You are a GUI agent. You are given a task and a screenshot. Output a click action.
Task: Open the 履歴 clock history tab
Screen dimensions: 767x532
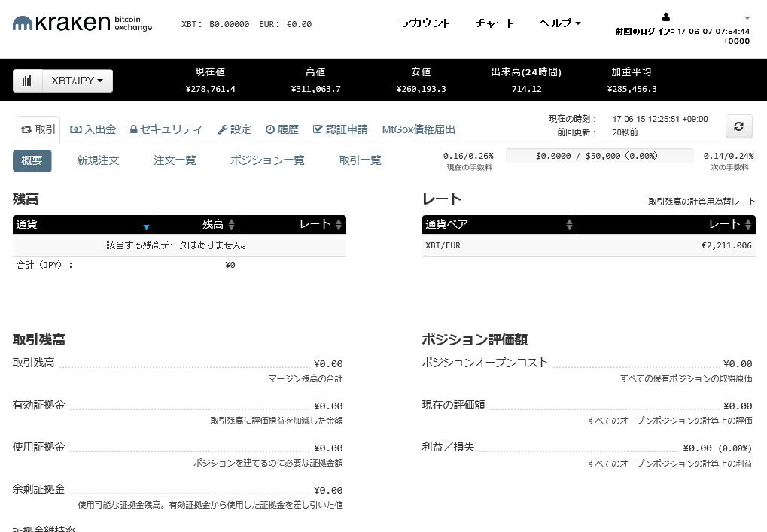(x=282, y=129)
